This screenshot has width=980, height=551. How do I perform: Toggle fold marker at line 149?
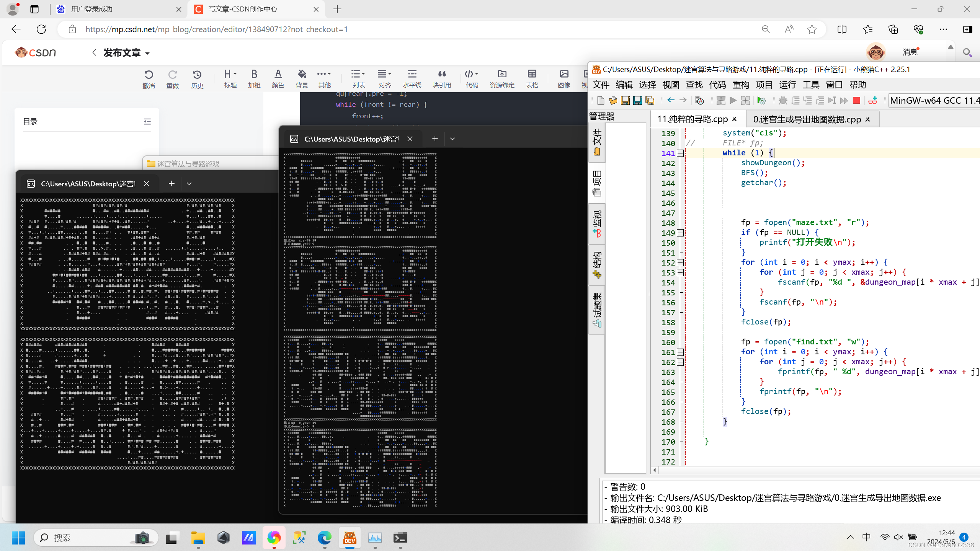[680, 233]
